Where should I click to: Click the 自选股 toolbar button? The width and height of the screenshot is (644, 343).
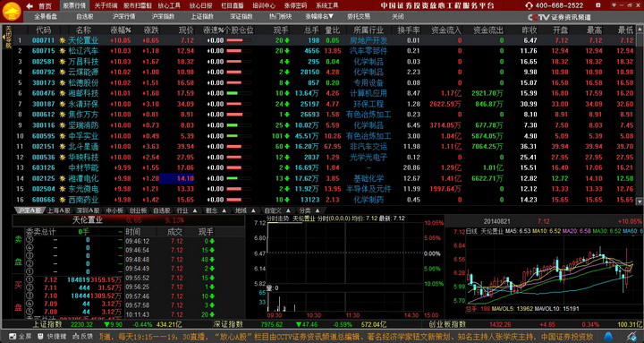pos(85,17)
